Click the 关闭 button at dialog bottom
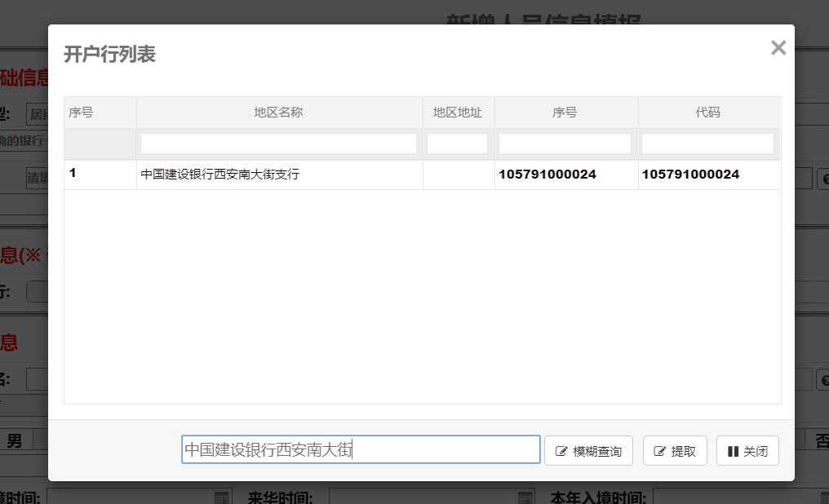829x504 pixels. (x=747, y=451)
